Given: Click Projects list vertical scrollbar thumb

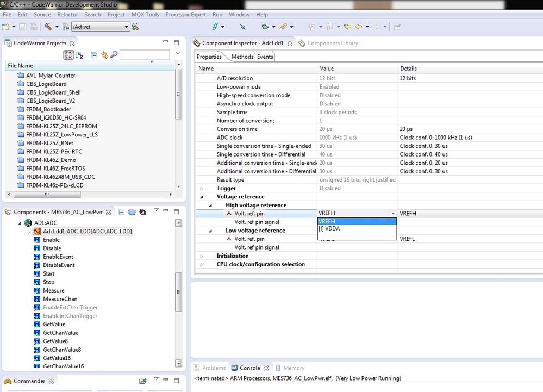Looking at the screenshot, I should [x=179, y=94].
